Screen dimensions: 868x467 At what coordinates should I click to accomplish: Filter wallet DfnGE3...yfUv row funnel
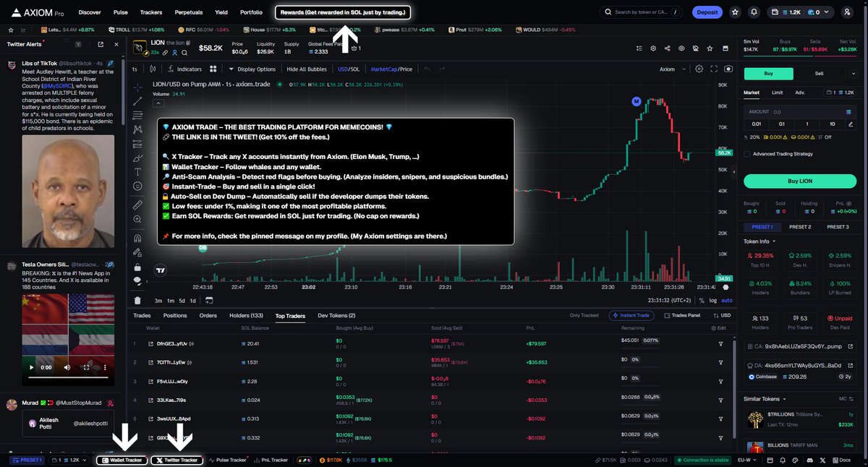720,344
